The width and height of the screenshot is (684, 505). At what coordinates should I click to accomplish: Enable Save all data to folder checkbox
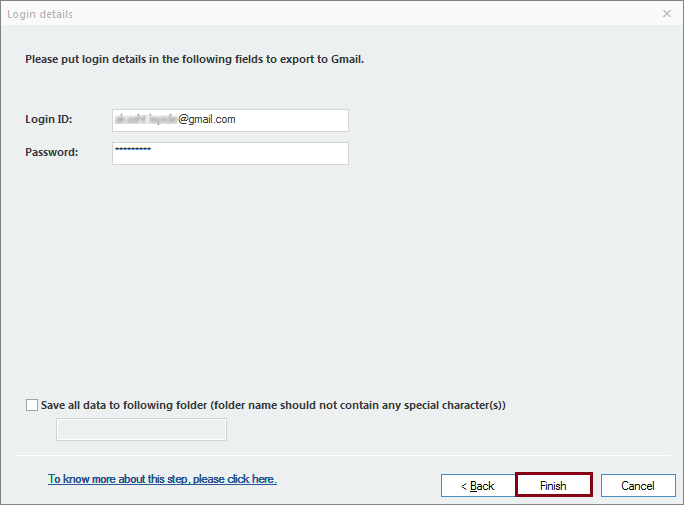click(33, 406)
